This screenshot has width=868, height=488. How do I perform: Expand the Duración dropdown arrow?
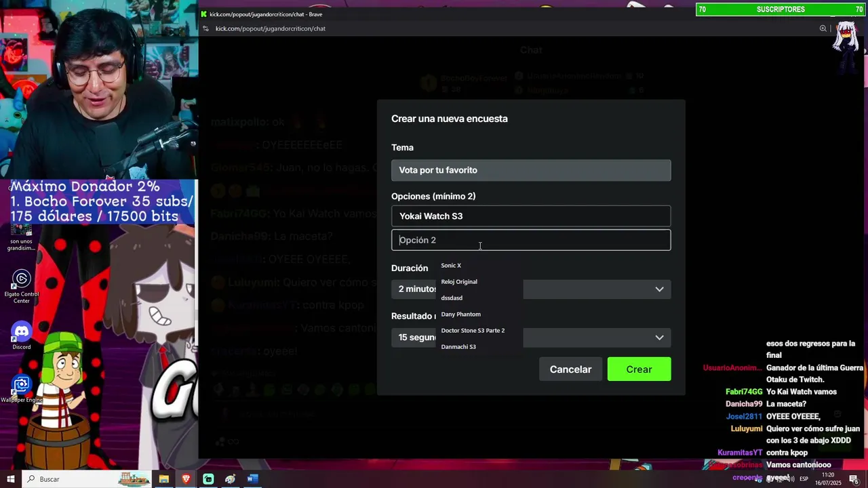point(659,289)
